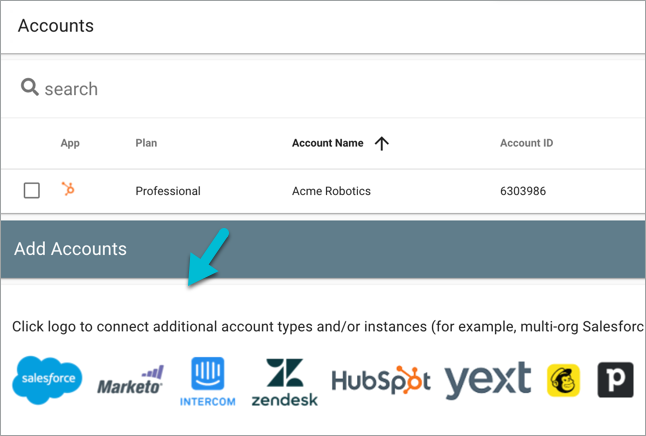Sort by the Account Name column header
Viewport: 646px width, 436px height.
click(327, 144)
